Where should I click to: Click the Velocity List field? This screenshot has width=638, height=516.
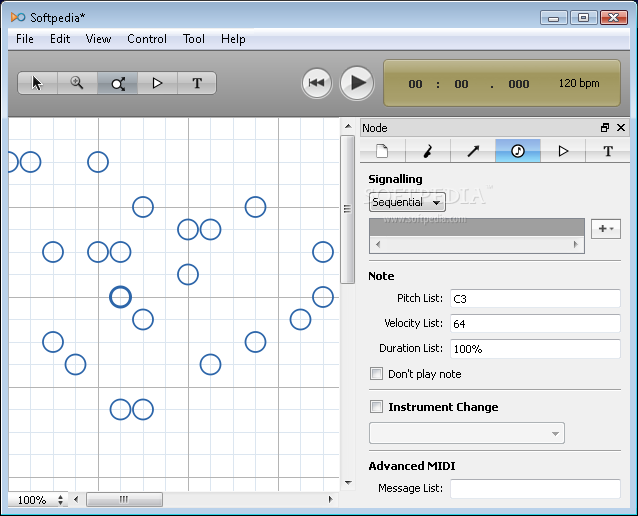tap(535, 324)
